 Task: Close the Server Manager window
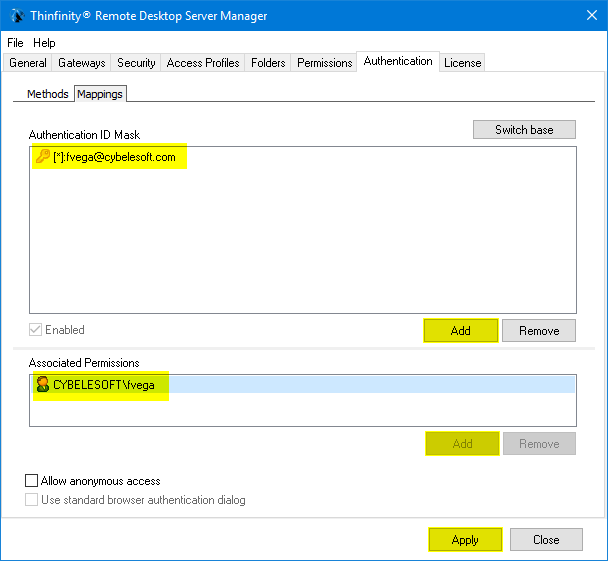[x=592, y=16]
